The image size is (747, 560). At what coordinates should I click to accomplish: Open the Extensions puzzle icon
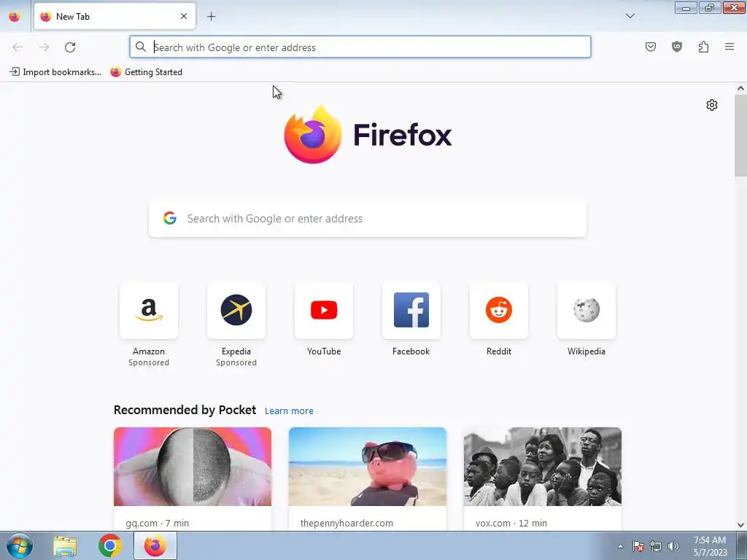[703, 47]
